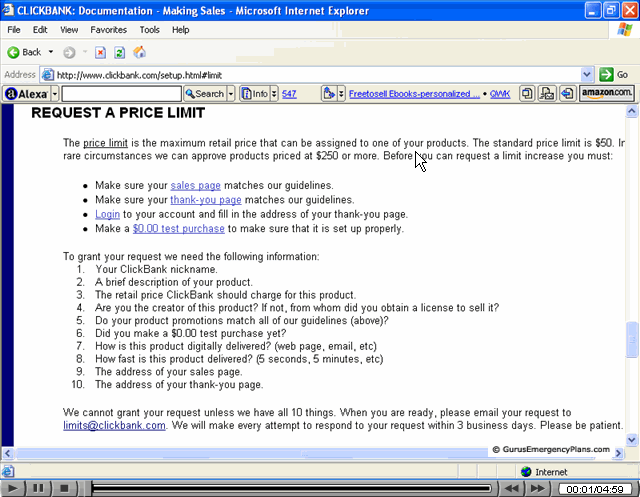Click the Internet zone globe icon
The width and height of the screenshot is (640, 497).
click(526, 472)
